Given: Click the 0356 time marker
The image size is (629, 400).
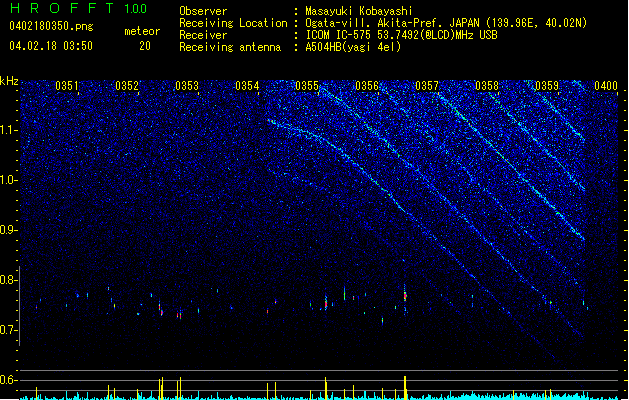Looking at the screenshot, I should coord(367,86).
